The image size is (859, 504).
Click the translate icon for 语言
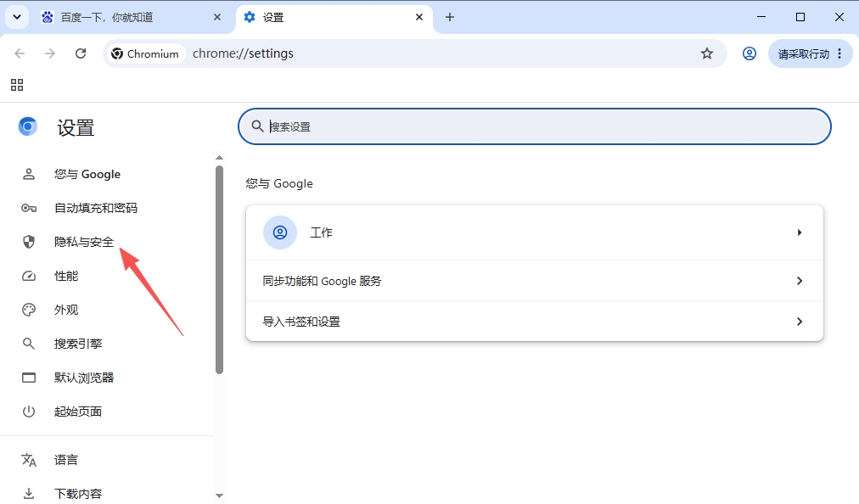(29, 460)
